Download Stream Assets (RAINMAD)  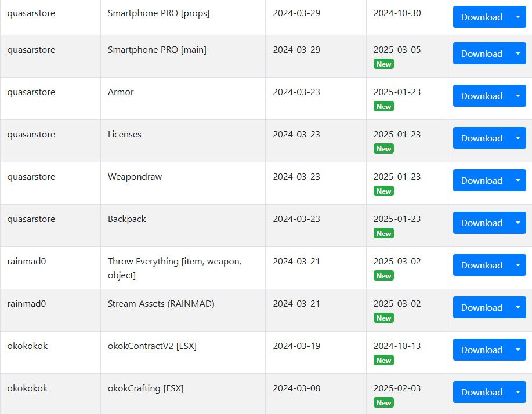pyautogui.click(x=482, y=307)
